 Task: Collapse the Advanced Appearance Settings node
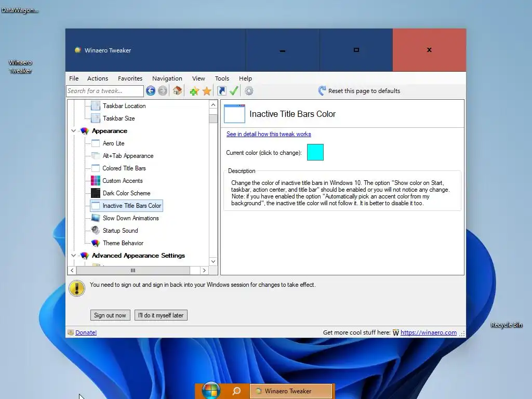73,255
